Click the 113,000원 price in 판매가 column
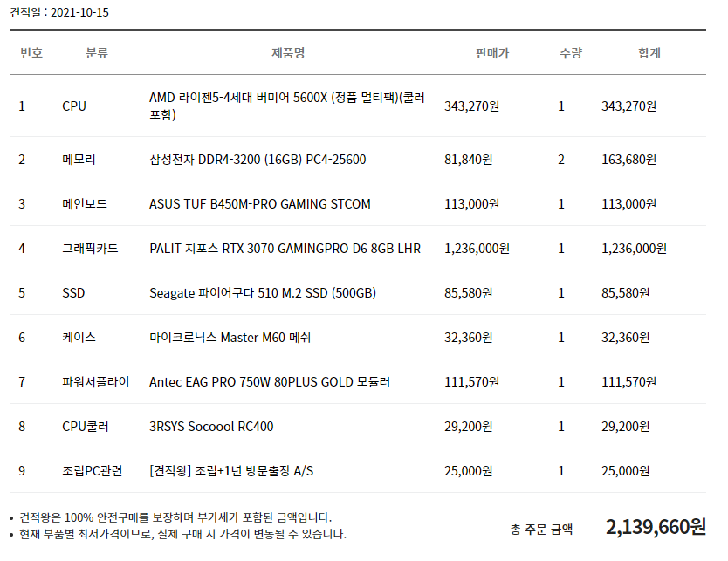 (x=471, y=204)
